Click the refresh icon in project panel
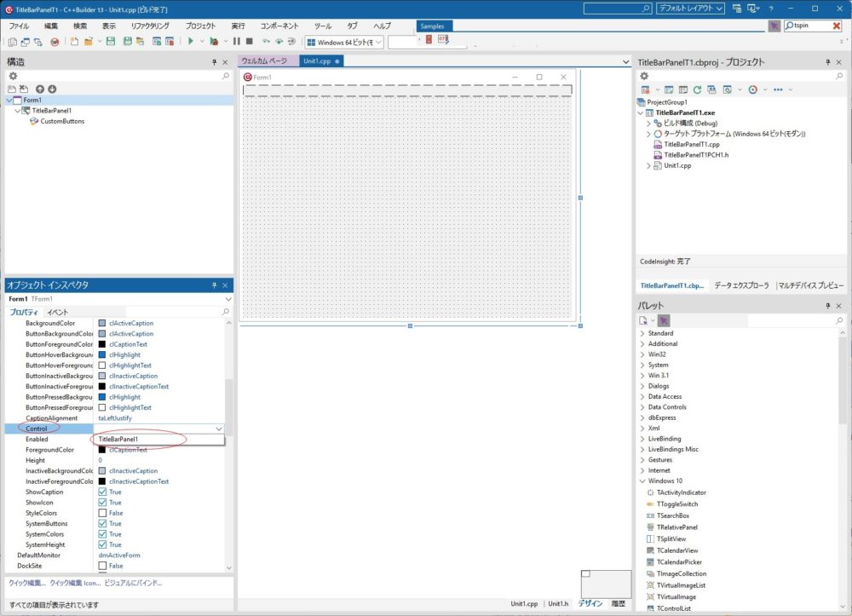Image resolution: width=852 pixels, height=616 pixels. [x=697, y=89]
